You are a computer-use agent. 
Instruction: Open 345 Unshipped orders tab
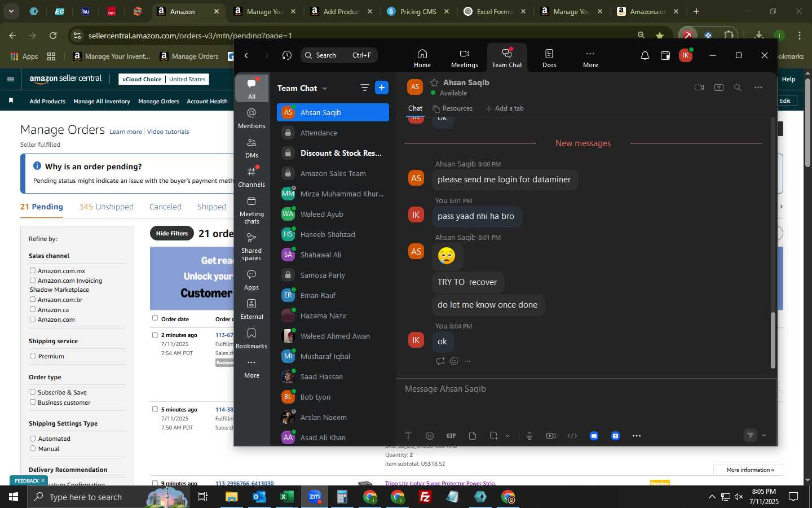click(x=106, y=207)
